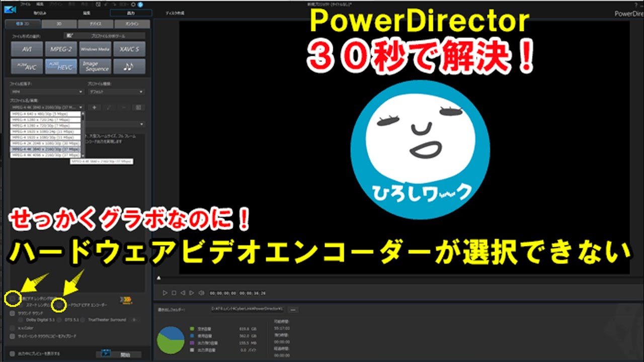Viewport: 644px width, 362px height.
Task: Select the AVI file format button
Action: point(27,49)
